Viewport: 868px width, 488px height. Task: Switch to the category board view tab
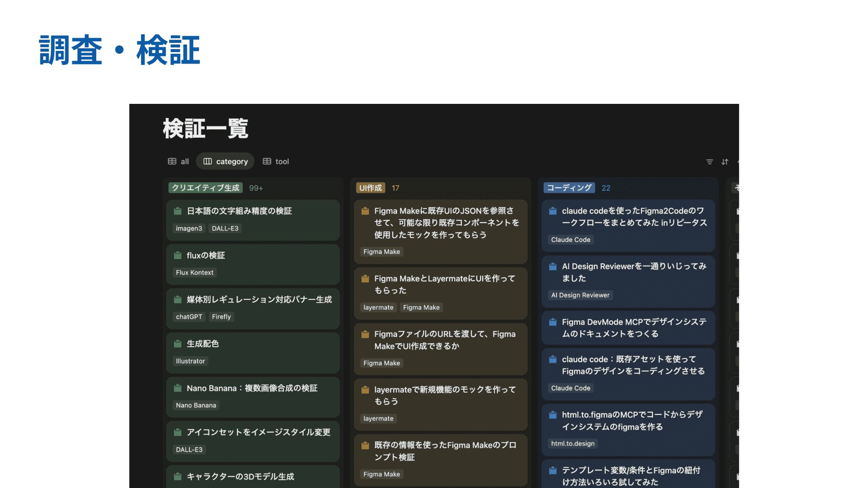point(225,162)
